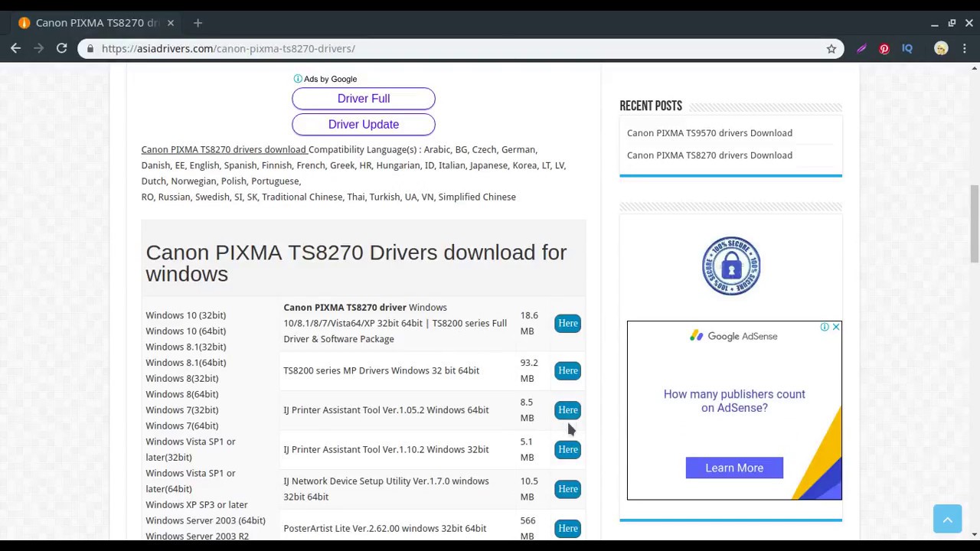Image resolution: width=980 pixels, height=551 pixels.
Task: Click the Driver Update ad button
Action: [x=364, y=125]
